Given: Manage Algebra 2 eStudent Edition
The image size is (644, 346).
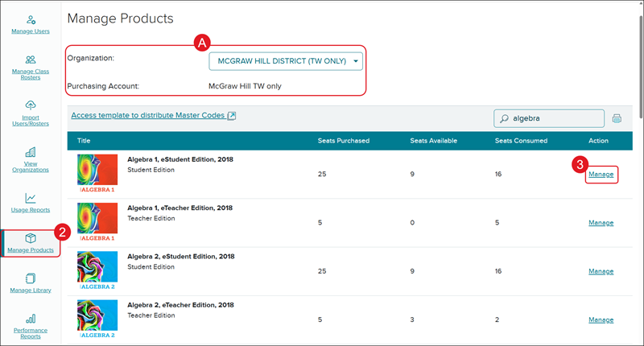Looking at the screenshot, I should point(601,271).
